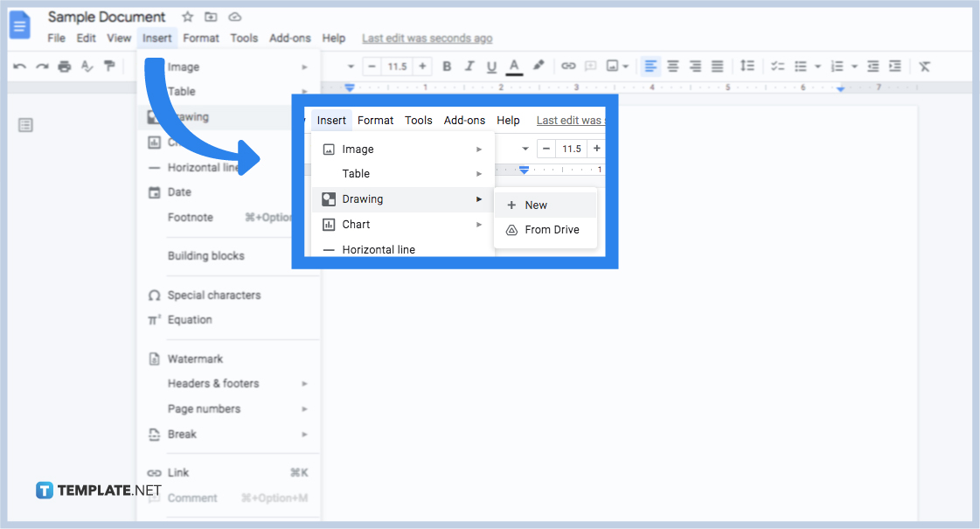Open the text color picker
The image size is (980, 529).
point(514,66)
